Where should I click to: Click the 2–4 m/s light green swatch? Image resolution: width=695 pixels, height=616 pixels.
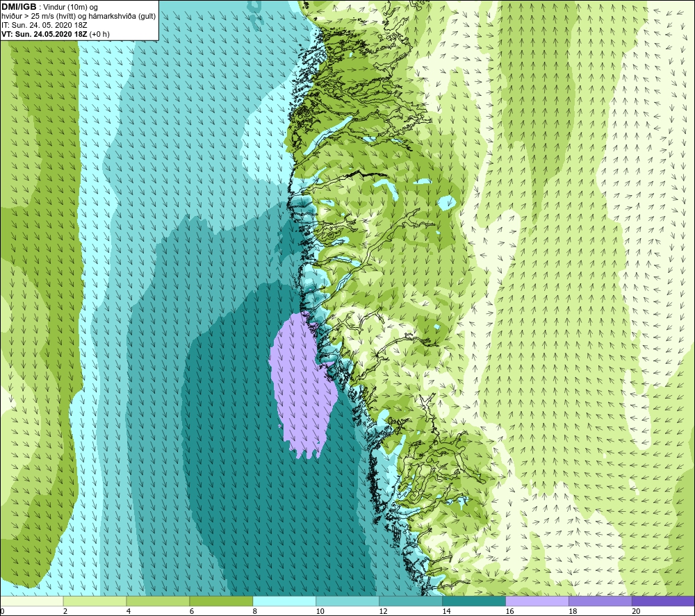95,601
